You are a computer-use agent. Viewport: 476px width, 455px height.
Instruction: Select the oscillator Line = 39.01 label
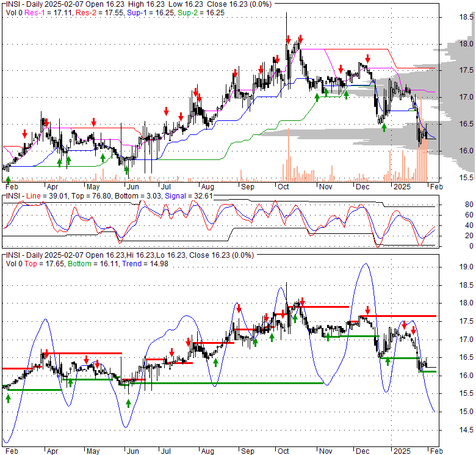(x=47, y=196)
